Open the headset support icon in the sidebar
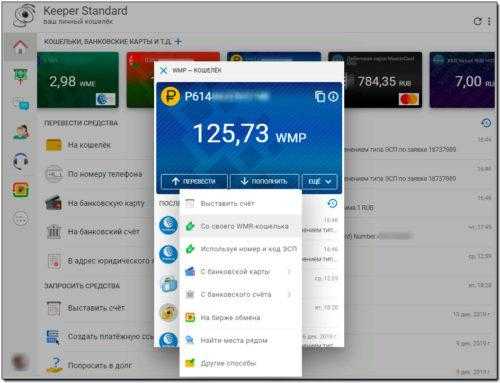The width and height of the screenshot is (500, 383). click(x=21, y=162)
